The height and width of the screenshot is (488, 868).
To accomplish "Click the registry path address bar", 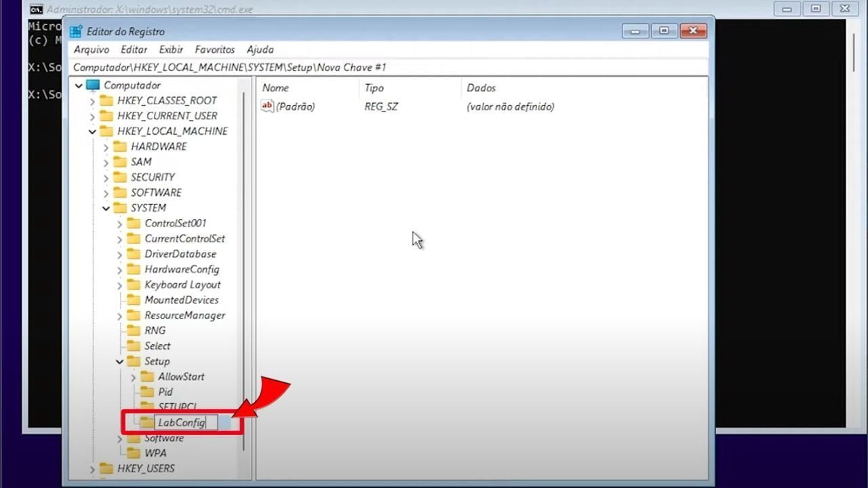I will tap(387, 67).
